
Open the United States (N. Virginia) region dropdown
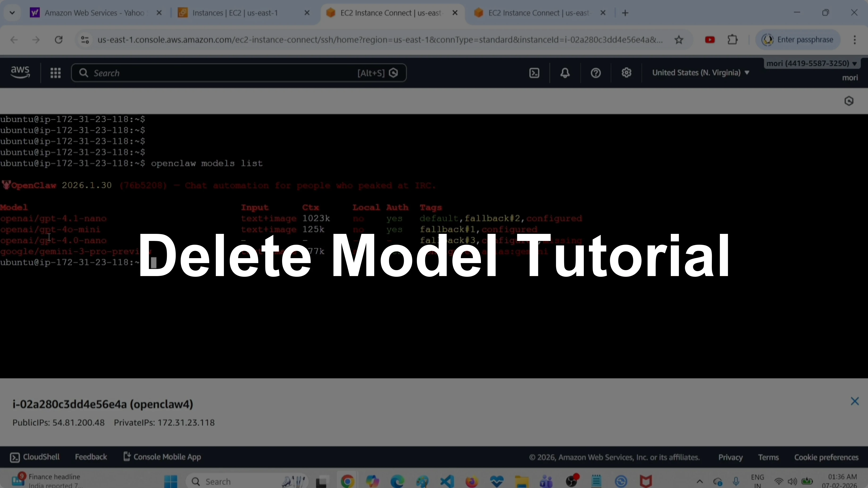[x=701, y=72]
